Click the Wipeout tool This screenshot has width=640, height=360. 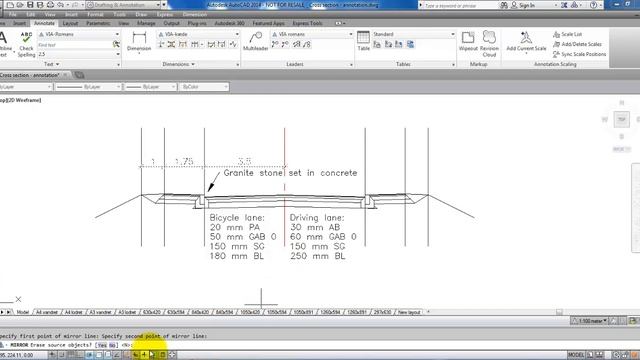point(468,41)
